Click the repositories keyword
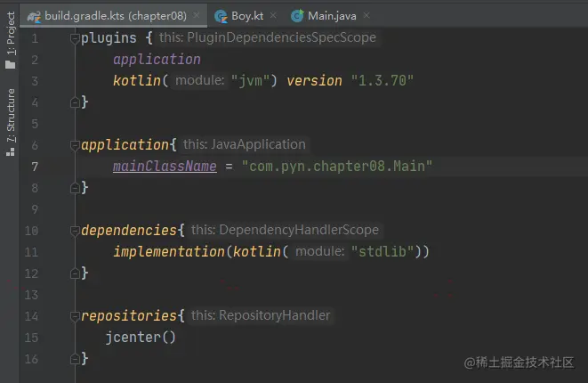Image resolution: width=588 pixels, height=383 pixels. click(129, 316)
